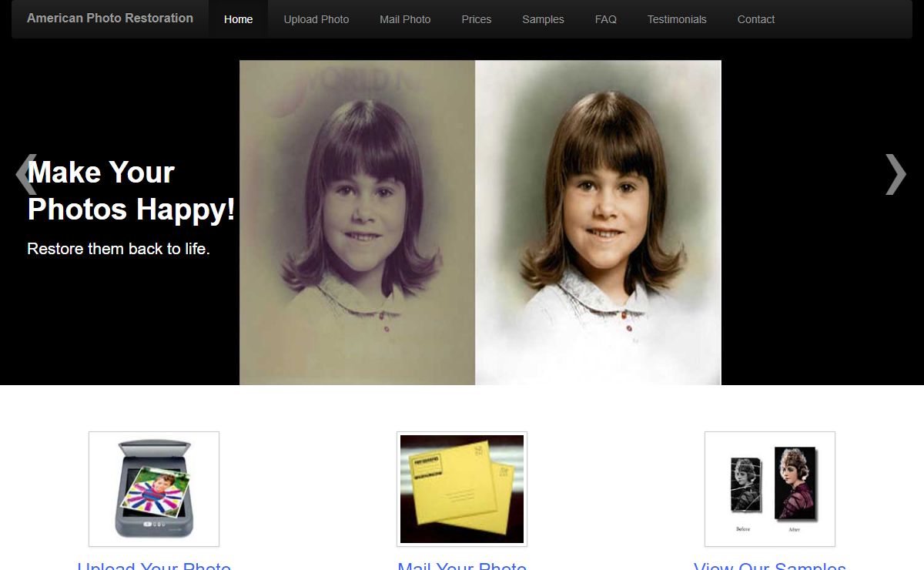Follow the Mail Your Photo link
Viewport: 924px width, 570px height.
[462, 565]
